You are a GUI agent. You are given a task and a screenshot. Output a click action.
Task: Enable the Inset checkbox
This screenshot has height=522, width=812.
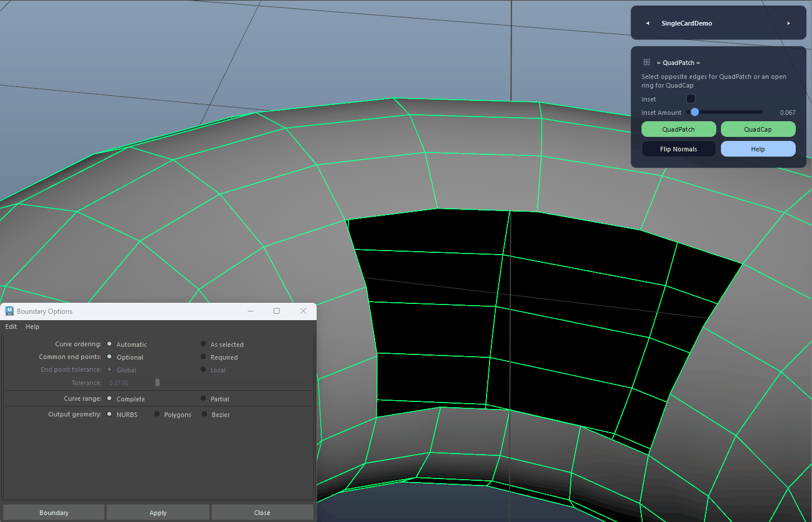[690, 99]
